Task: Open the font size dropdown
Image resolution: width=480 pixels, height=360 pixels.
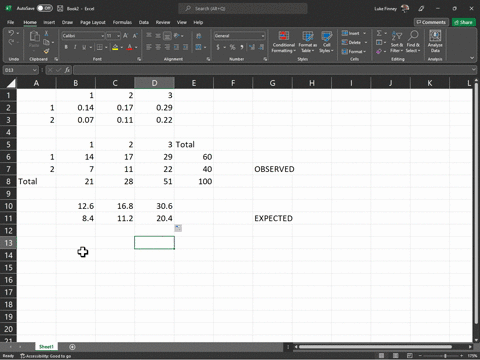Action: pyautogui.click(x=118, y=36)
